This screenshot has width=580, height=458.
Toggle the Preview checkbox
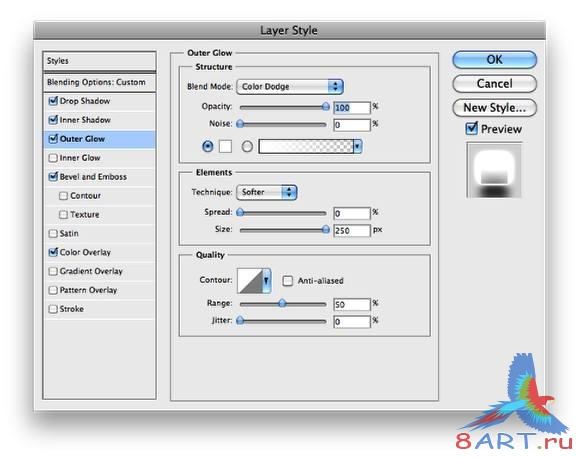pos(471,129)
